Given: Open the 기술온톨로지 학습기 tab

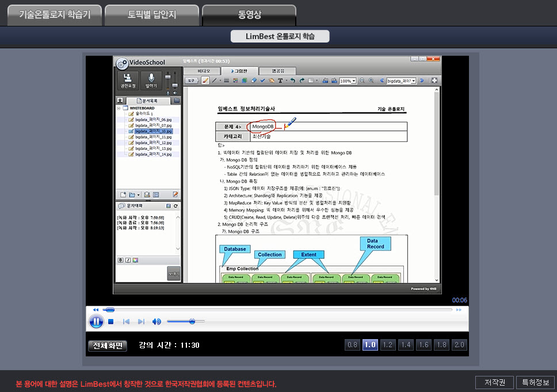Looking at the screenshot, I should (55, 15).
